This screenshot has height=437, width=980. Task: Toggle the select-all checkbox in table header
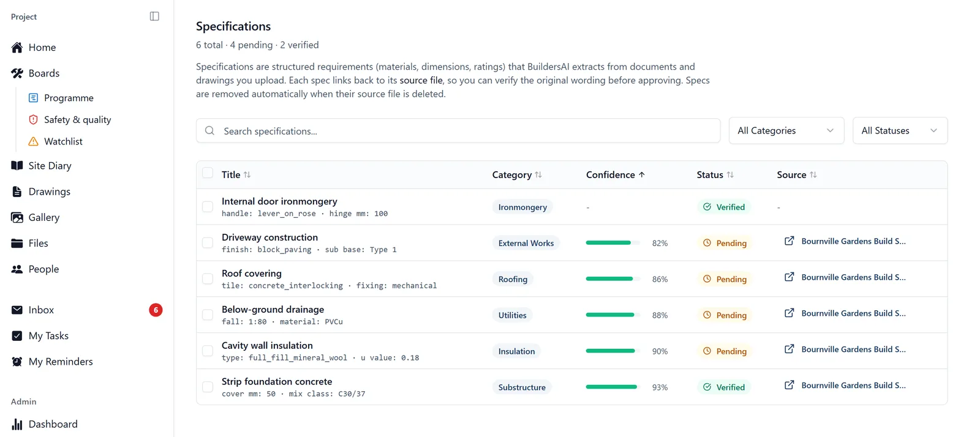[x=208, y=173]
